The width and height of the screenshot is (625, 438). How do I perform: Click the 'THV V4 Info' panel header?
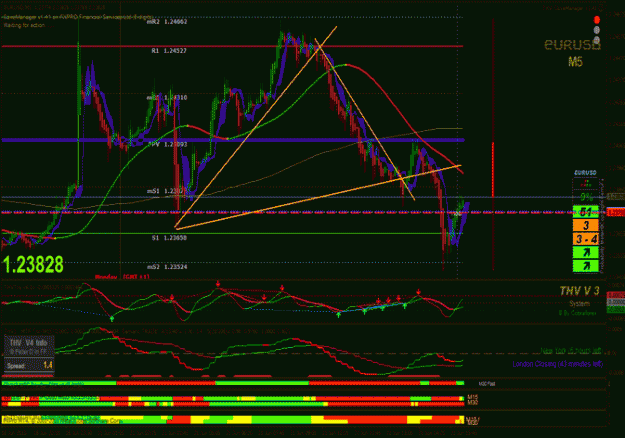tap(28, 343)
